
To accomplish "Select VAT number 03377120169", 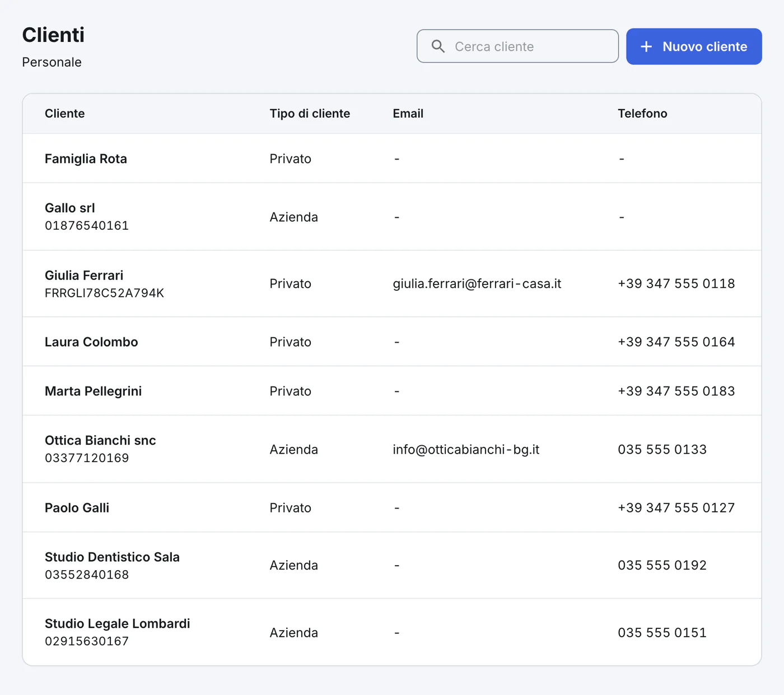I will [x=87, y=458].
